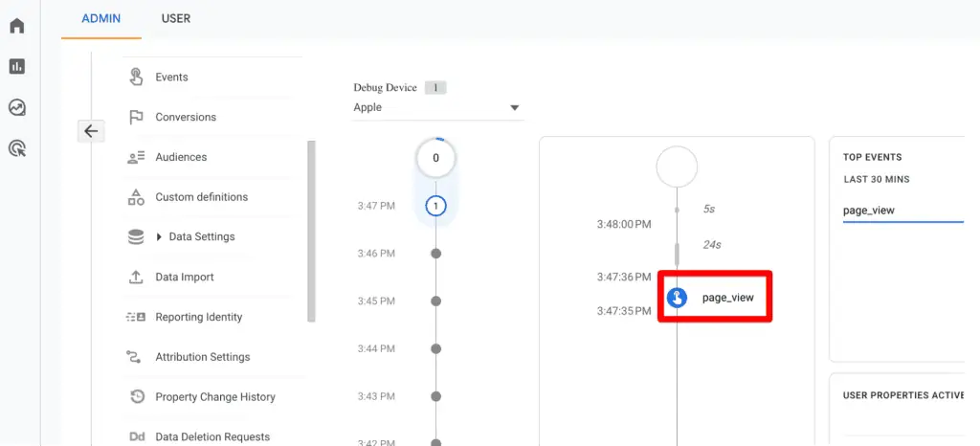
Task: Click the Reporting Identity icon
Action: pos(136,317)
